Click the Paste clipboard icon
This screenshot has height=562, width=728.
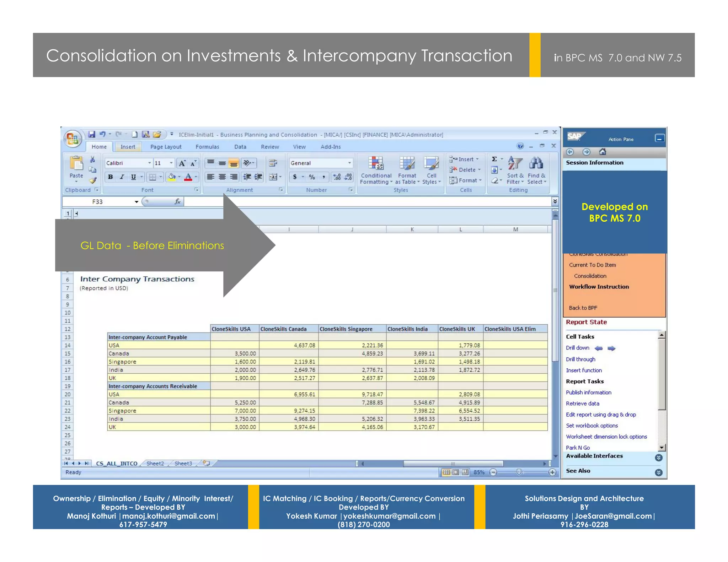pos(76,164)
